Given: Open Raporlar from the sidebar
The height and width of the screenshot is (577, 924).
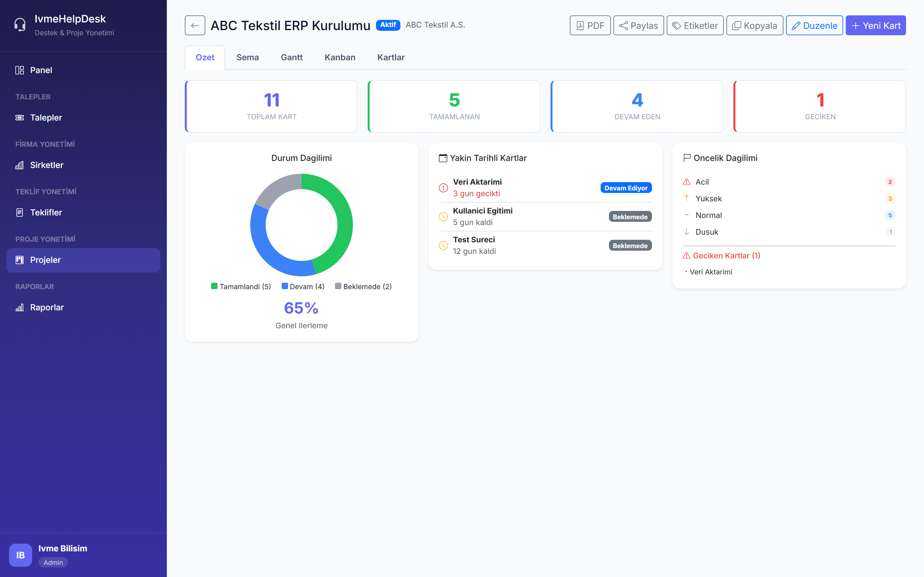Looking at the screenshot, I should [x=47, y=307].
